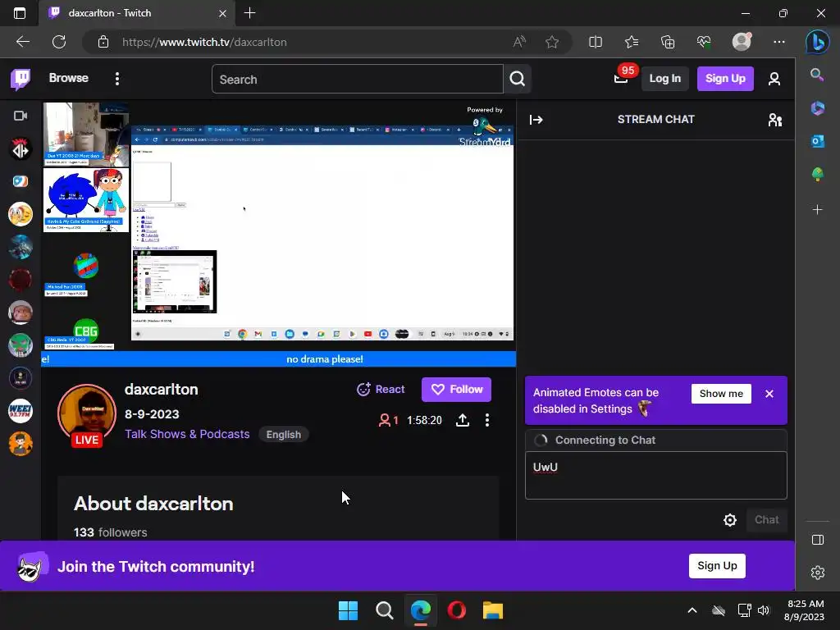
Task: Open browser essentials heart icon
Action: point(703,42)
